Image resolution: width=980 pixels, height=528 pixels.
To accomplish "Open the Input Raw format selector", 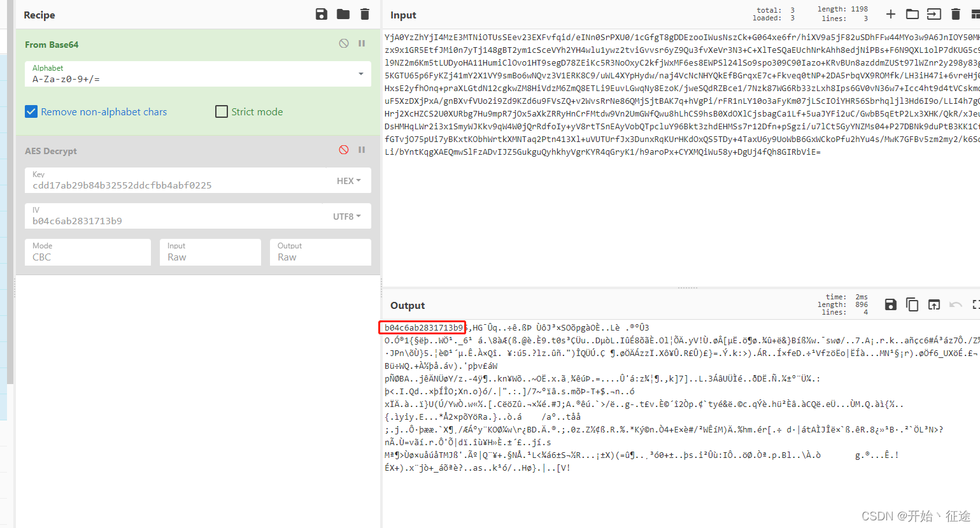I will click(x=210, y=252).
